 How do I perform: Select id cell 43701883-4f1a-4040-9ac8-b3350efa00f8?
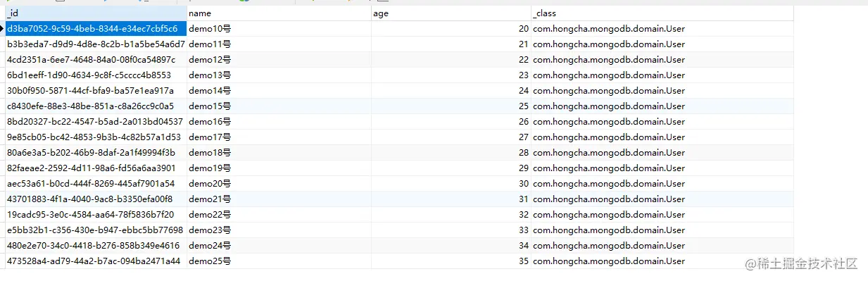pyautogui.click(x=96, y=199)
